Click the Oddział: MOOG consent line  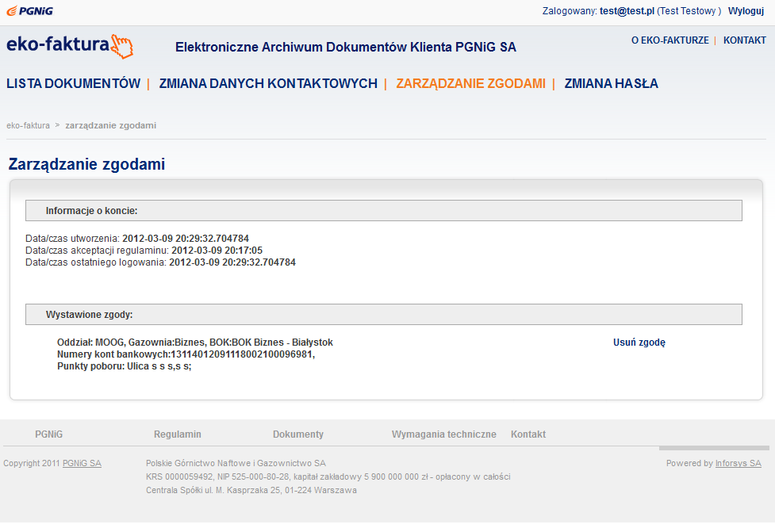[x=194, y=343]
